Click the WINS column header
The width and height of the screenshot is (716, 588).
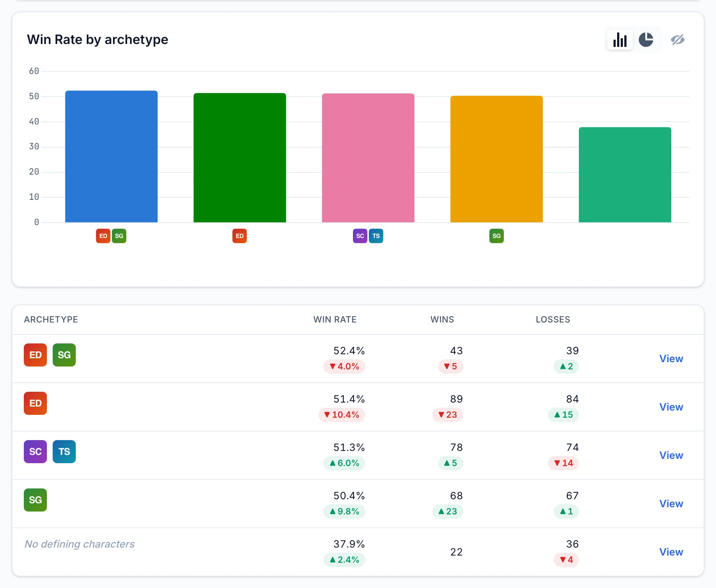(x=442, y=320)
